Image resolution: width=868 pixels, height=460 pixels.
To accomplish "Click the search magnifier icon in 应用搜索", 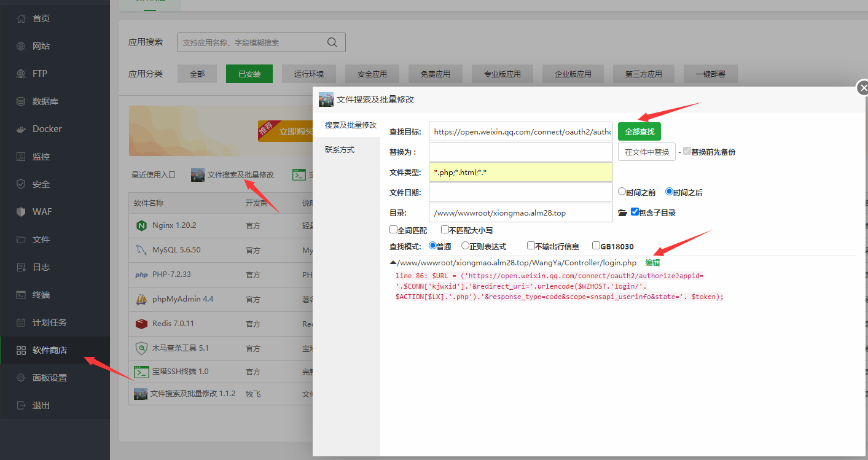I will point(332,42).
